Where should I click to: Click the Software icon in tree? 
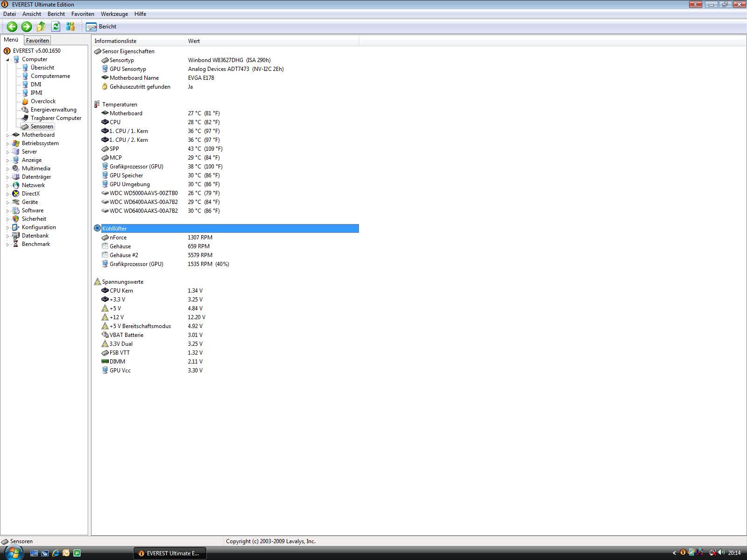pos(16,210)
